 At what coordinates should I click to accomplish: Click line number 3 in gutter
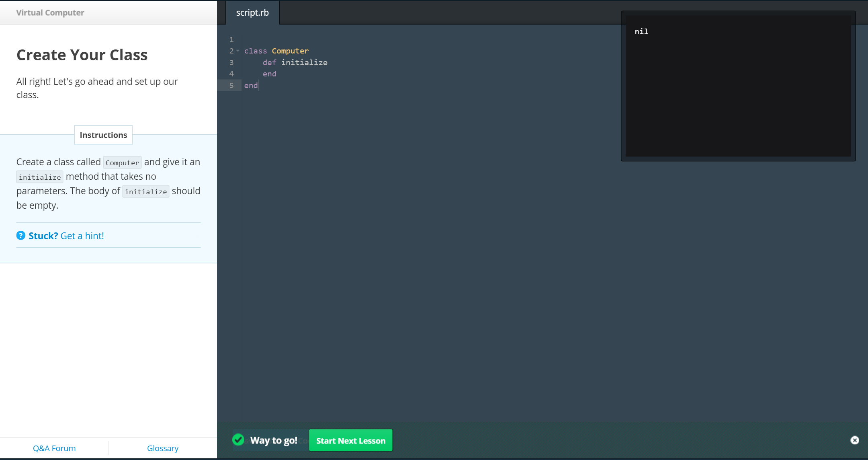coord(231,62)
